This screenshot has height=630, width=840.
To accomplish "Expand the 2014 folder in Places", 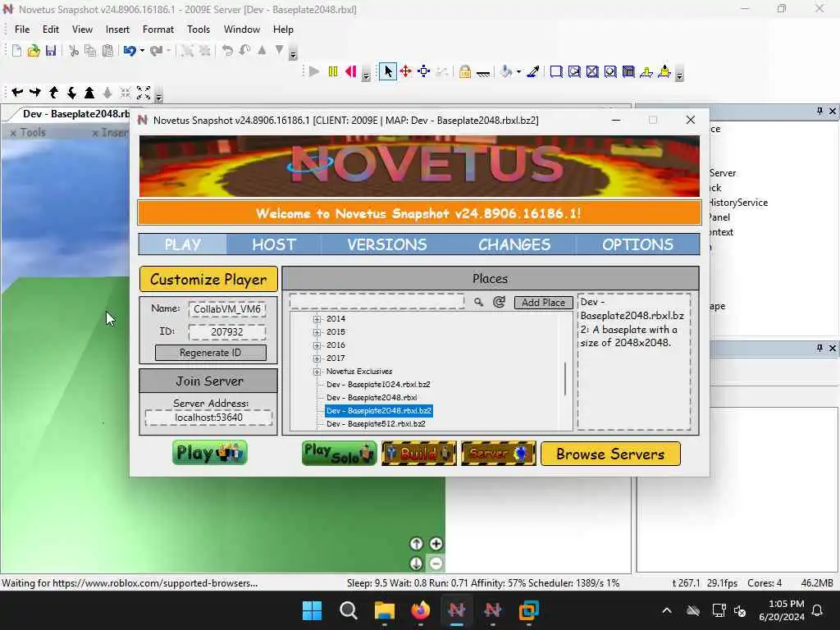I will (317, 319).
